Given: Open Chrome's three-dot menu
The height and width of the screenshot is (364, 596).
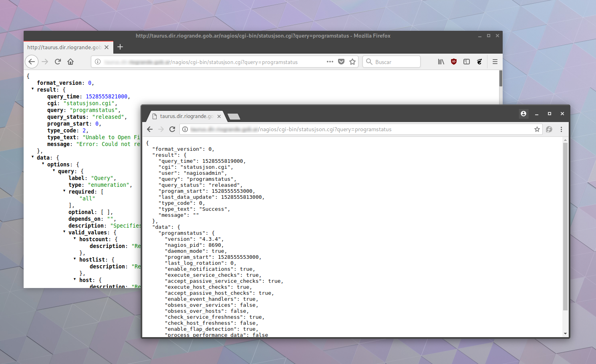Looking at the screenshot, I should (x=562, y=129).
